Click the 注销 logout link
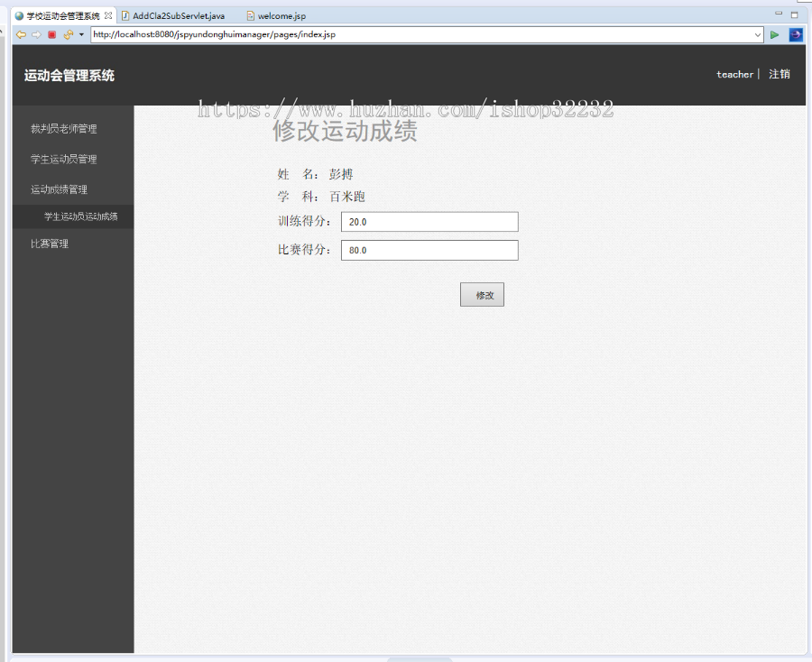The image size is (812, 662). [780, 74]
